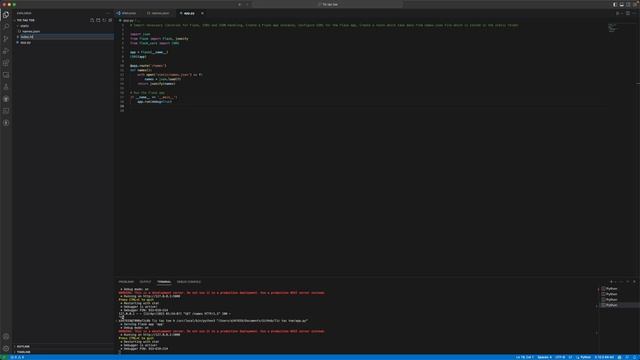Open the Explorer view in the activity bar
This screenshot has height=360, width=640.
tap(6, 15)
